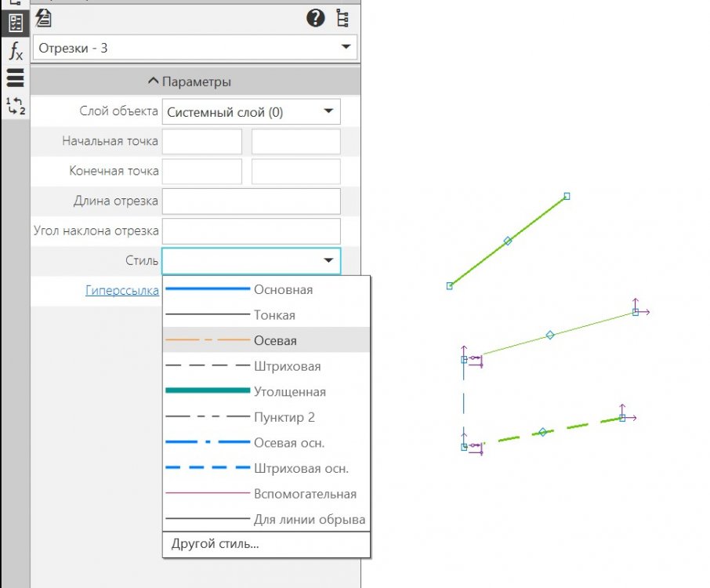The width and height of the screenshot is (710, 588).
Task: Click the tree structure icon beside help
Action: pyautogui.click(x=342, y=18)
